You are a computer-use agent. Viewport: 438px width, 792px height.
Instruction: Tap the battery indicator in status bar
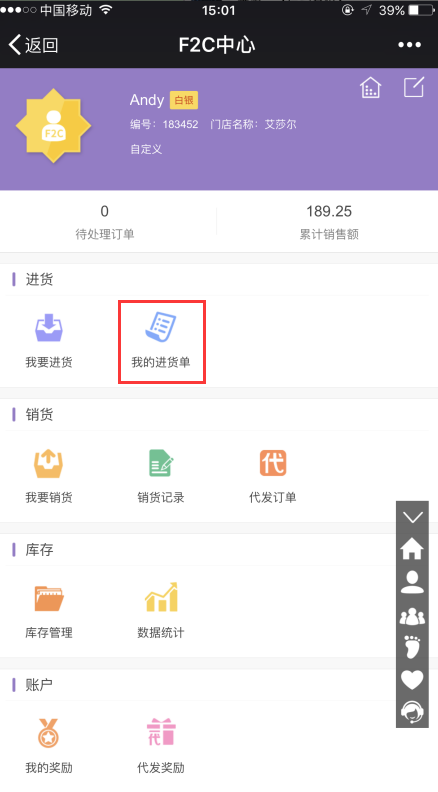point(421,10)
